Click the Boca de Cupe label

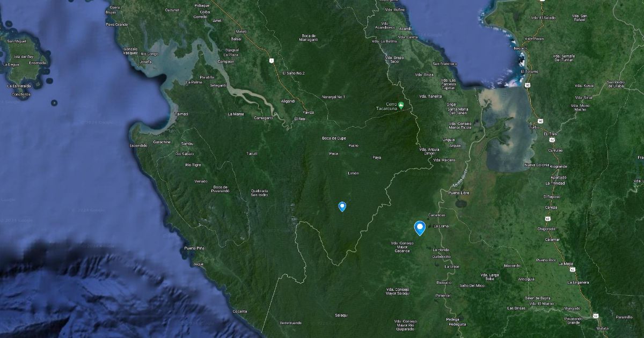pos(334,138)
